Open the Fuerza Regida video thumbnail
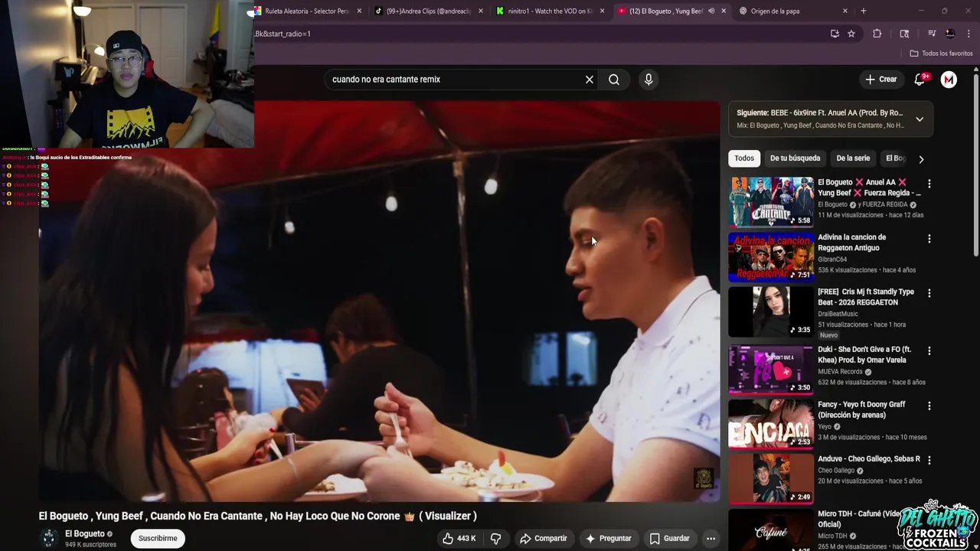 tap(771, 202)
